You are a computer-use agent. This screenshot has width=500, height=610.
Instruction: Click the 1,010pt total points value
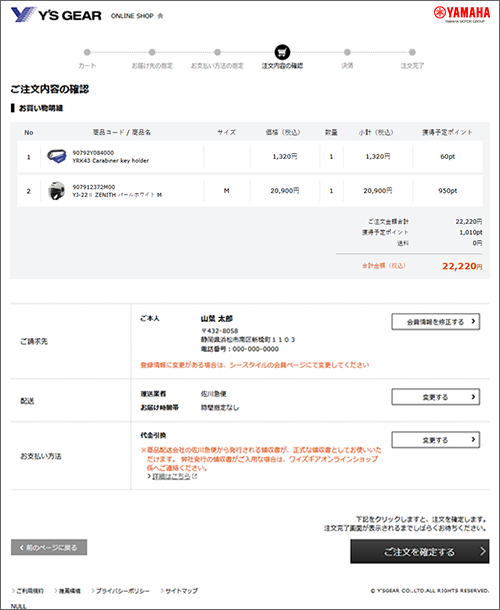tap(471, 232)
